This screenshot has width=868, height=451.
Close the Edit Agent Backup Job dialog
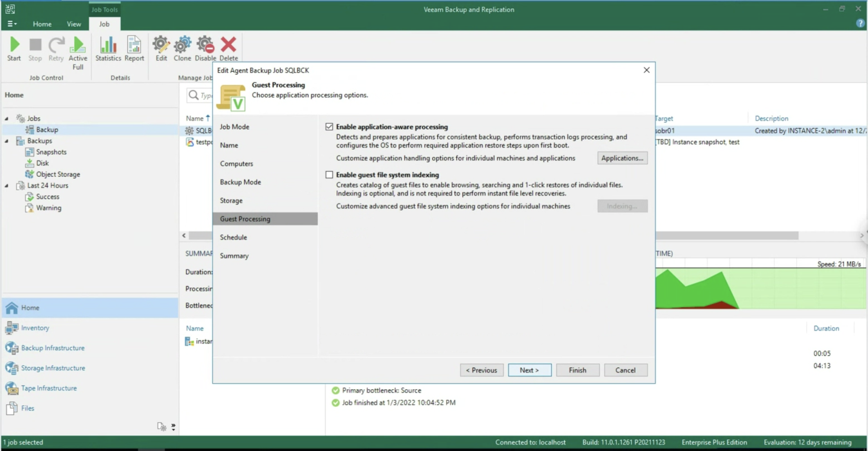(x=646, y=70)
